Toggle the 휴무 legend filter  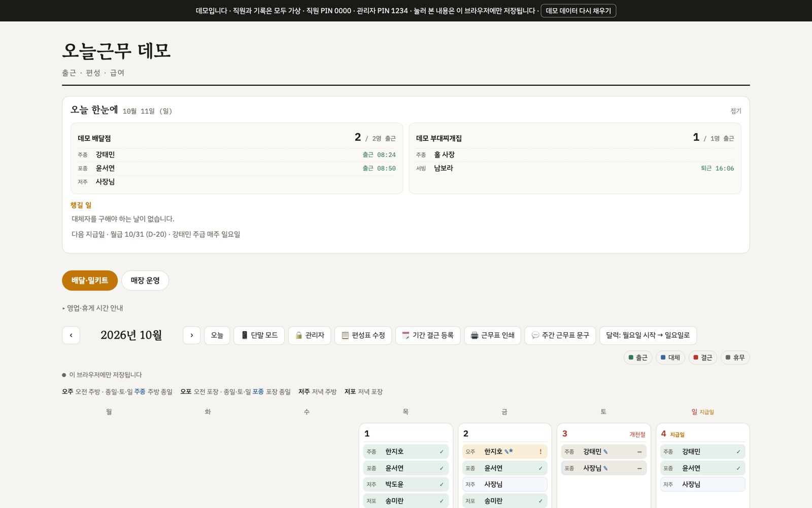pos(735,358)
